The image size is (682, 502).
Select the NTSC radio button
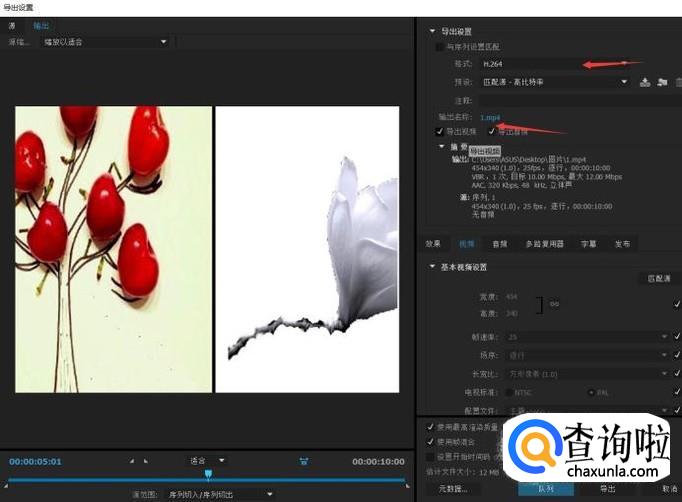point(510,391)
